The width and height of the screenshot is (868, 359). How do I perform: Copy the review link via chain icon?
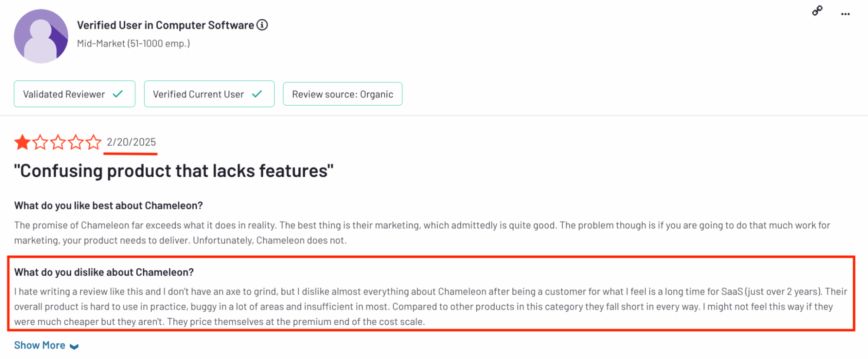(817, 10)
